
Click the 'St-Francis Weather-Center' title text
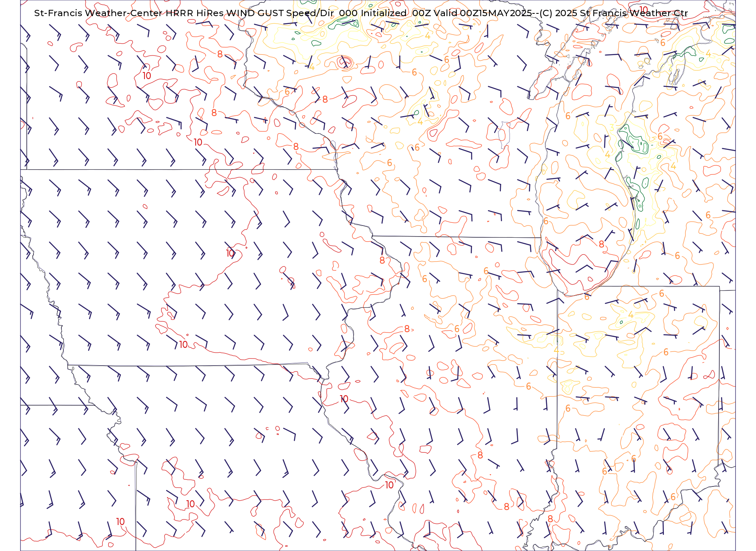pyautogui.click(x=98, y=13)
